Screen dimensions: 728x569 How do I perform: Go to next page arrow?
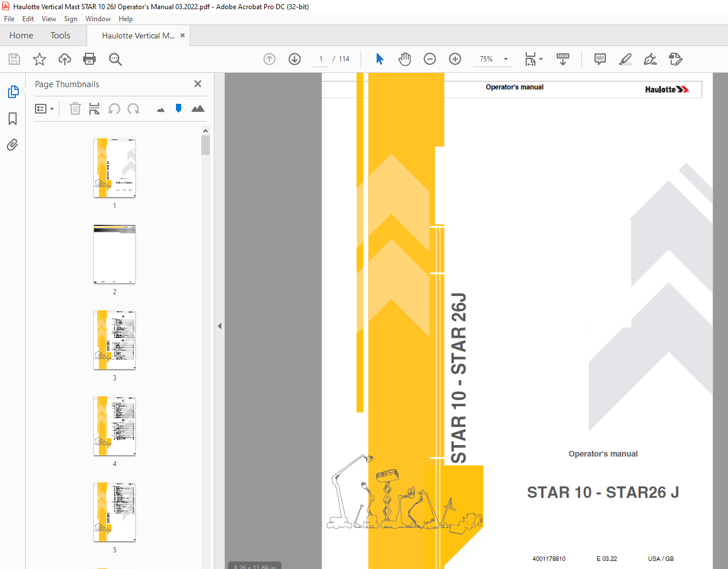tap(295, 59)
